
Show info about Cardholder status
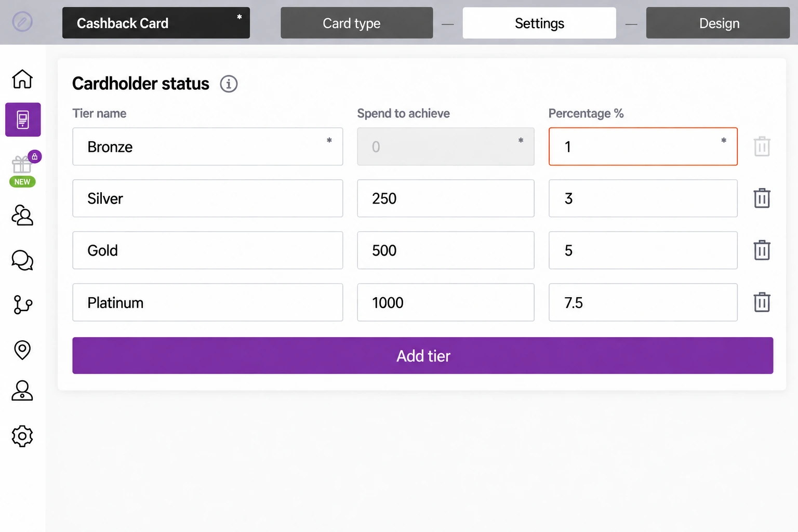[x=229, y=84]
